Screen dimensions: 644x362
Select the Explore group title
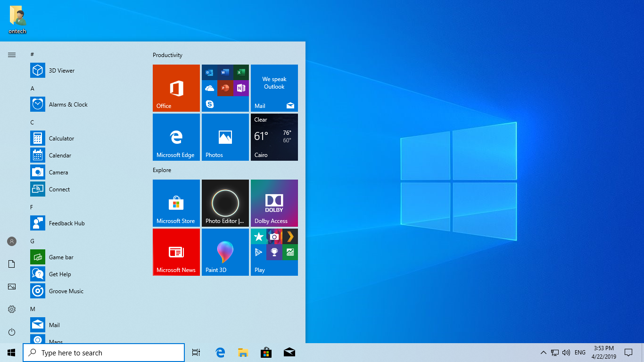tap(162, 170)
